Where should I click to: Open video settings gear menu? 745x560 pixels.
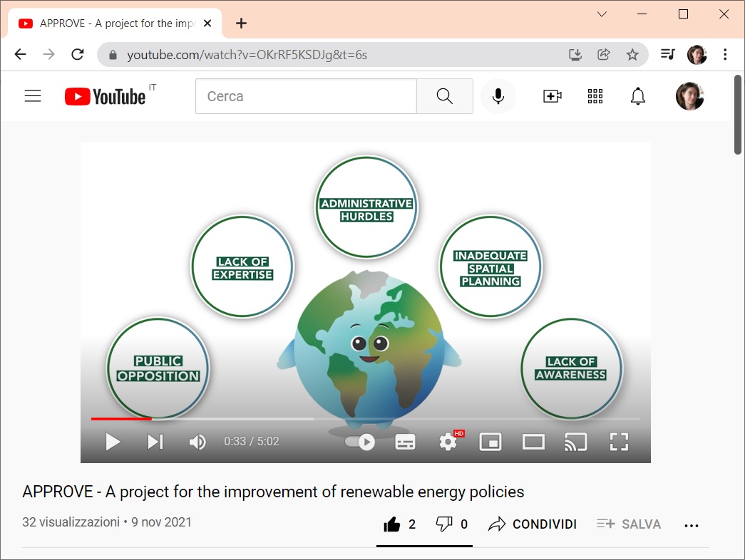(448, 442)
